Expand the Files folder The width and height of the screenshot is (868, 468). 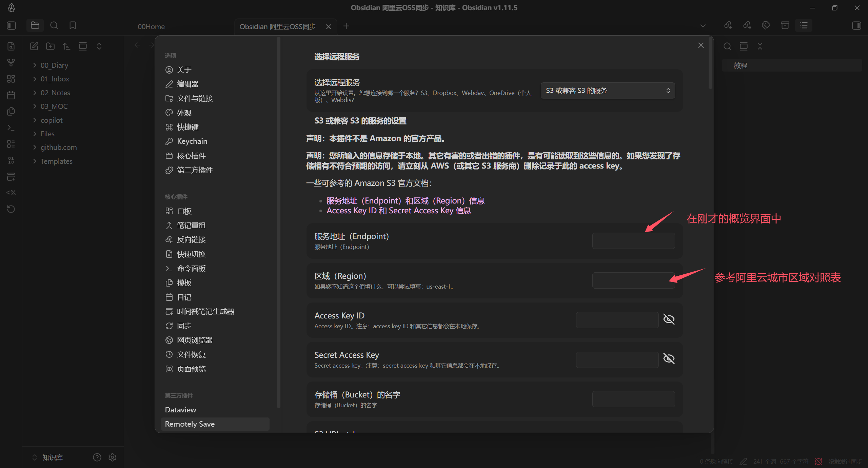click(35, 134)
